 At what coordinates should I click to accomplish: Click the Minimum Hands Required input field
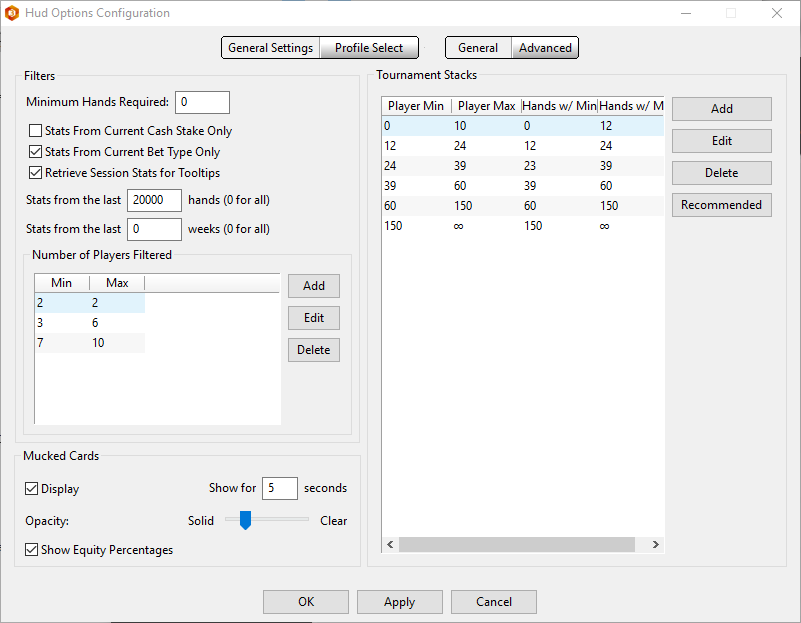pyautogui.click(x=202, y=102)
